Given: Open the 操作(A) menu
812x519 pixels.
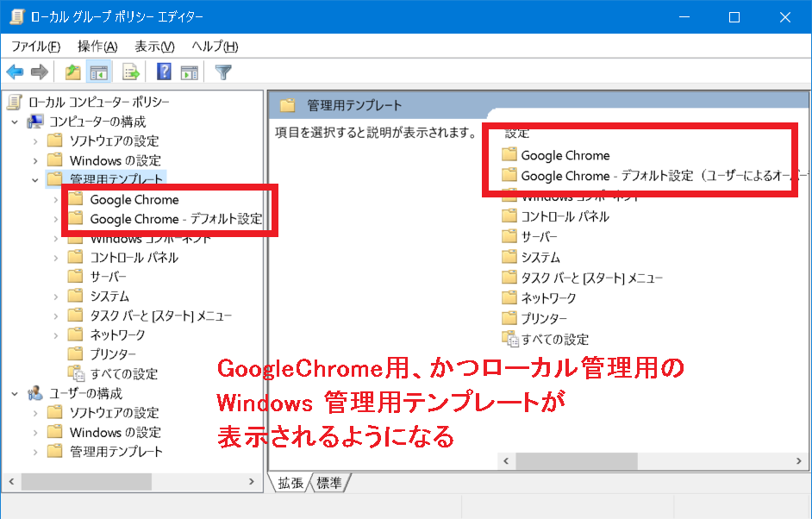Looking at the screenshot, I should tap(97, 47).
